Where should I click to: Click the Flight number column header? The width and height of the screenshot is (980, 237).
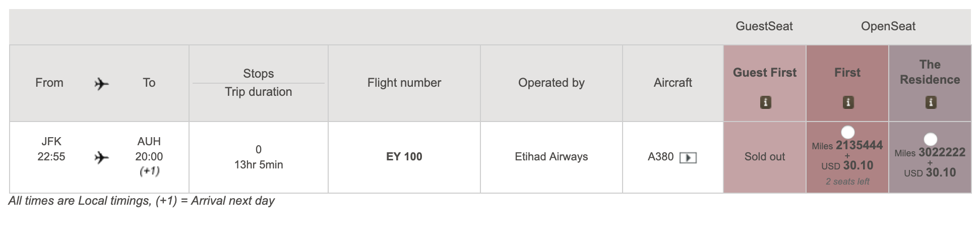pyautogui.click(x=404, y=83)
